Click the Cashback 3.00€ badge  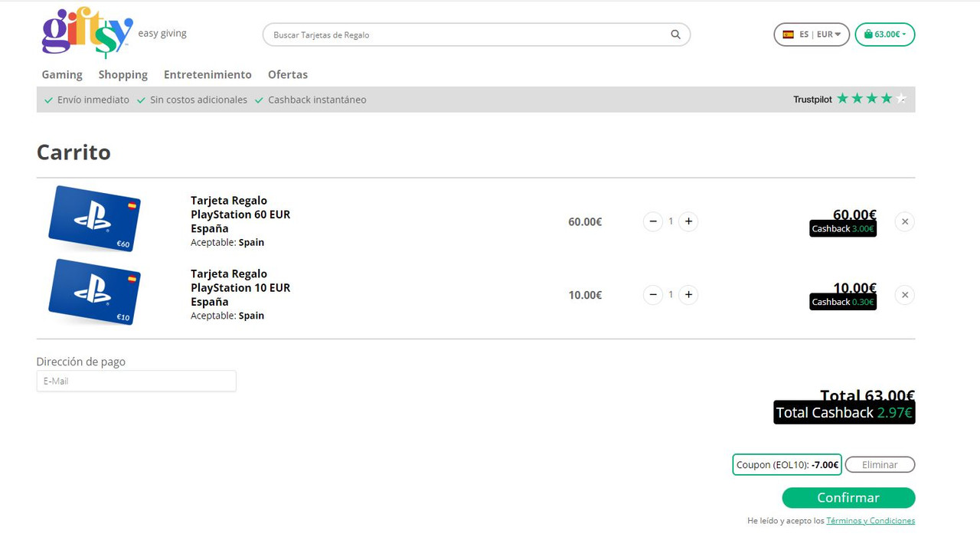[843, 228]
